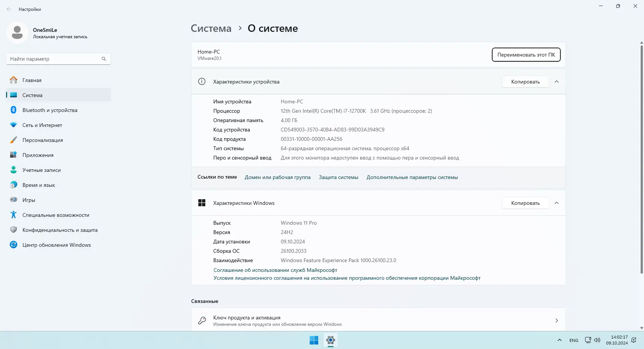
Task: Click Система in the breadcrumb path
Action: pos(211,28)
